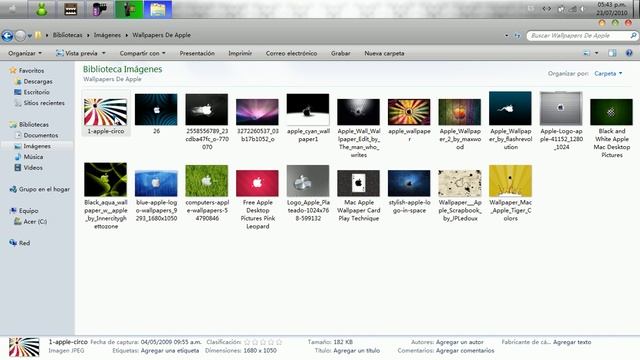640x360 pixels.
Task: Click Agregar una etiqueta in details pane
Action: click(x=170, y=351)
